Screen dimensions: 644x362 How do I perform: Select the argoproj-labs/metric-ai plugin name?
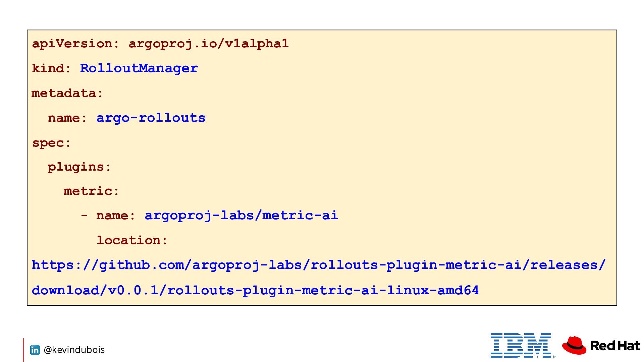tap(241, 215)
